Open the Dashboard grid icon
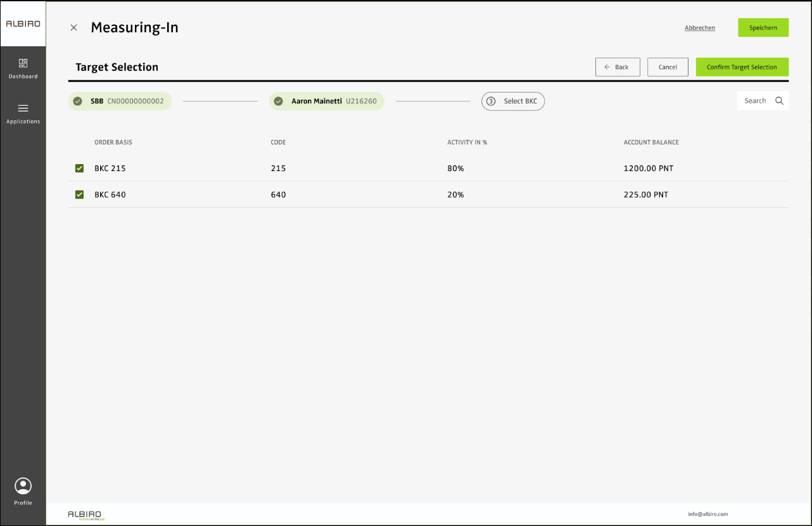Viewport: 812px width, 526px height. [23, 63]
